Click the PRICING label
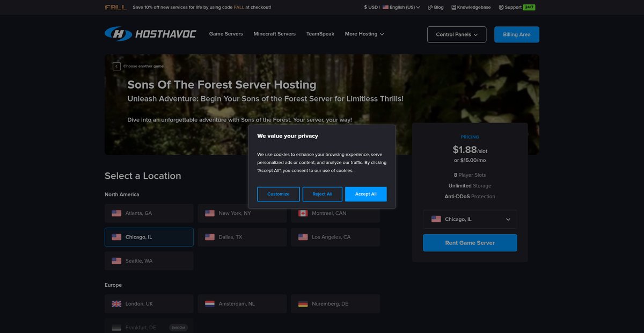This screenshot has height=333, width=644. tap(470, 137)
